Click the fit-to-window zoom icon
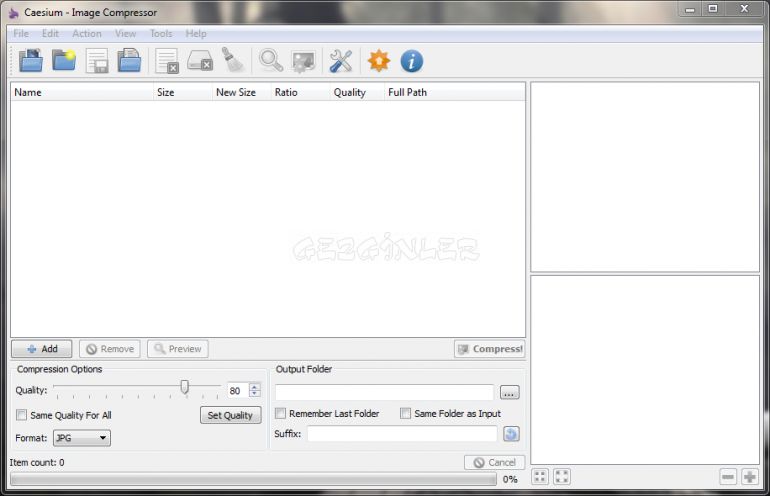This screenshot has height=496, width=770. tap(540, 476)
